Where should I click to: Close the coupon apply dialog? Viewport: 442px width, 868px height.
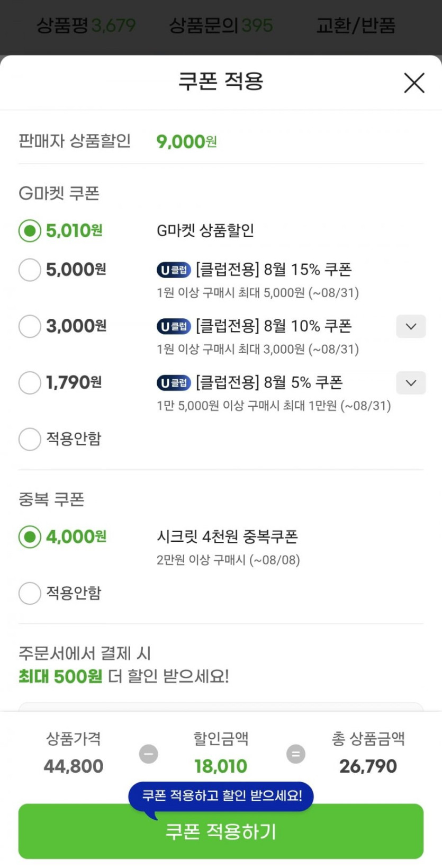[414, 83]
